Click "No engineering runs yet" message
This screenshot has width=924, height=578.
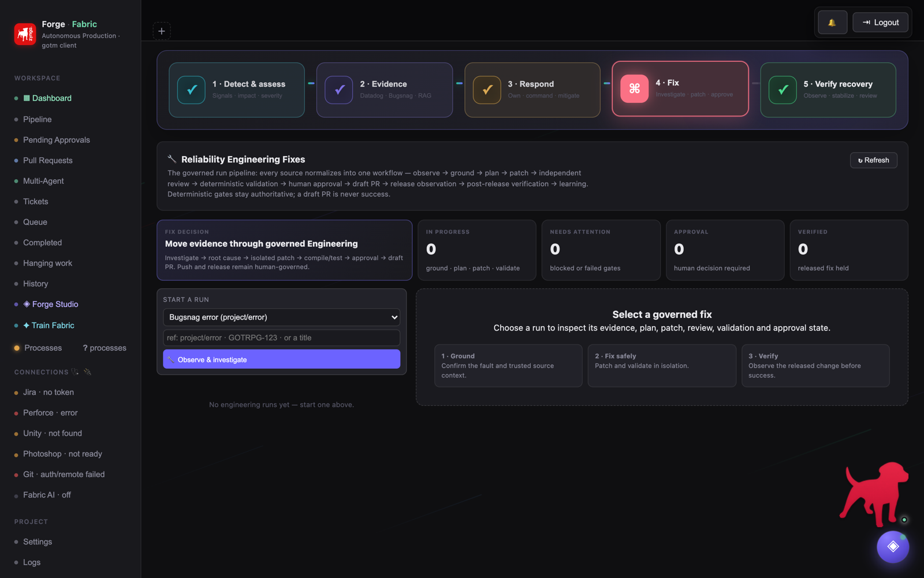point(282,405)
